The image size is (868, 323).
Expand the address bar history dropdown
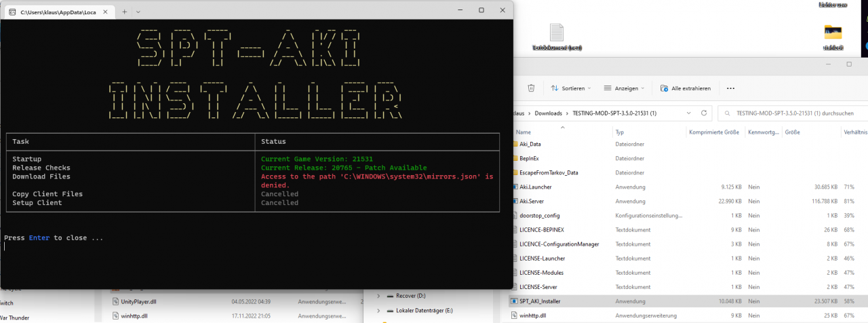(x=690, y=113)
